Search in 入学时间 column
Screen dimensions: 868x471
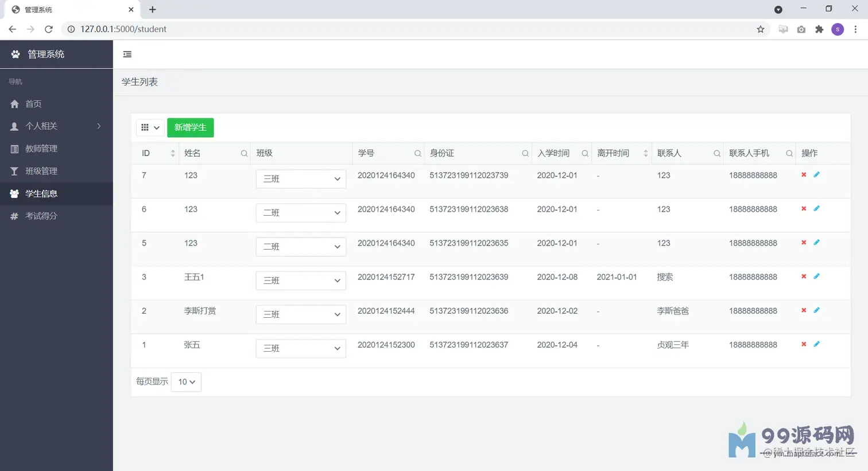pos(585,153)
